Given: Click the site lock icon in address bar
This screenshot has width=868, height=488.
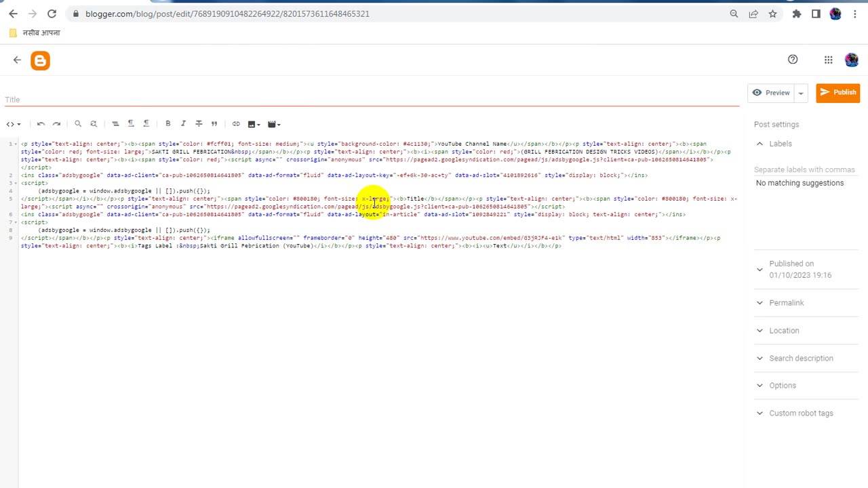Looking at the screenshot, I should [x=75, y=14].
